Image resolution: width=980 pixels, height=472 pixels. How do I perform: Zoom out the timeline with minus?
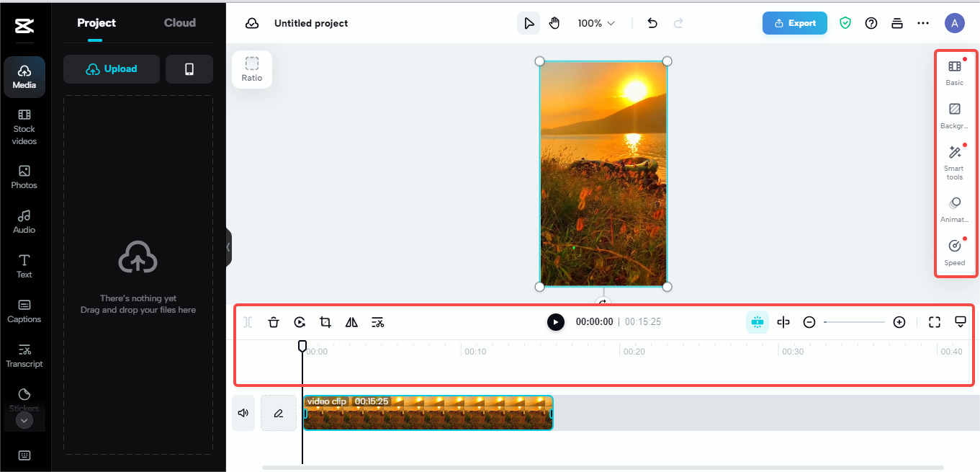(809, 322)
